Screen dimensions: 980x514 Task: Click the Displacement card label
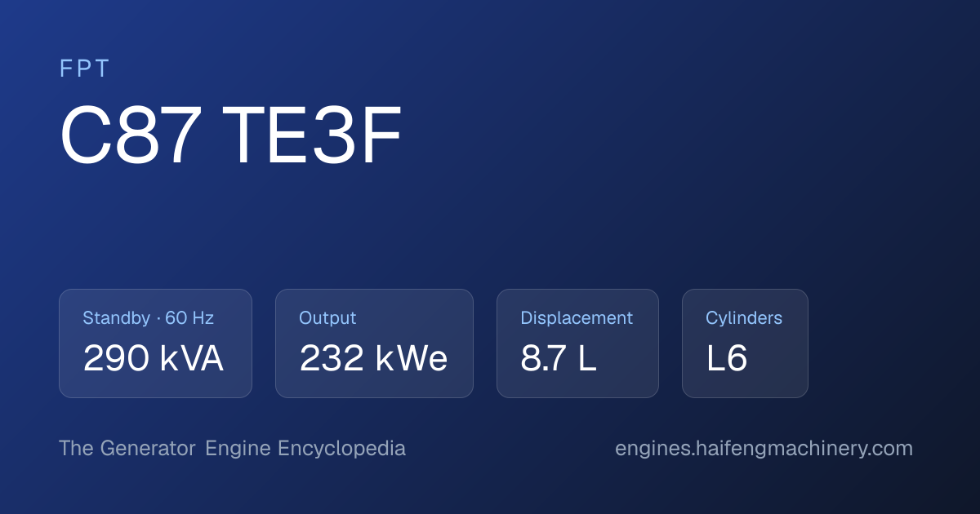point(577,318)
